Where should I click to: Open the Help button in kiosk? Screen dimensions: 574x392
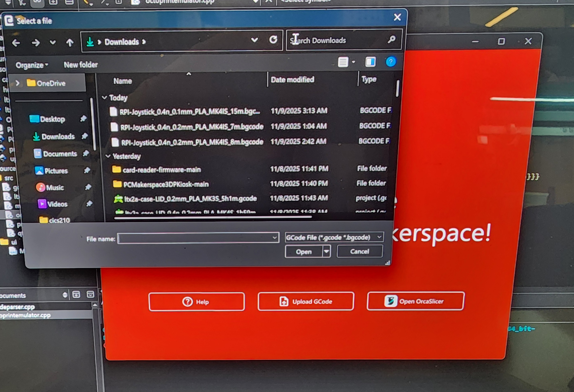click(197, 302)
